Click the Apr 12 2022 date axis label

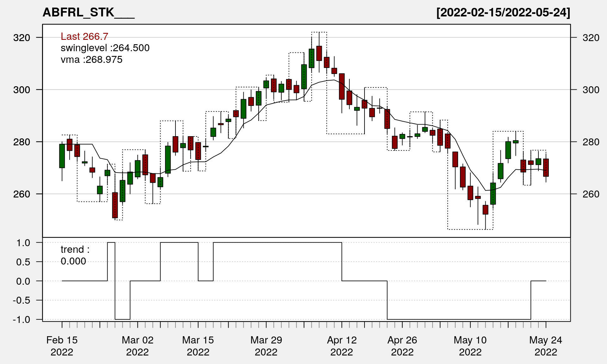coord(342,346)
